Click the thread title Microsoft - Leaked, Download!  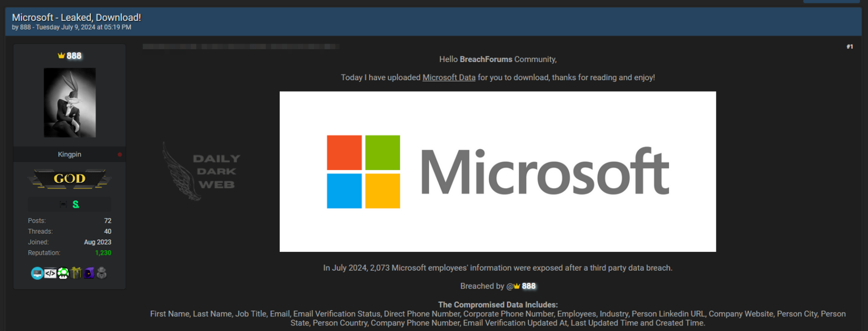tap(76, 17)
